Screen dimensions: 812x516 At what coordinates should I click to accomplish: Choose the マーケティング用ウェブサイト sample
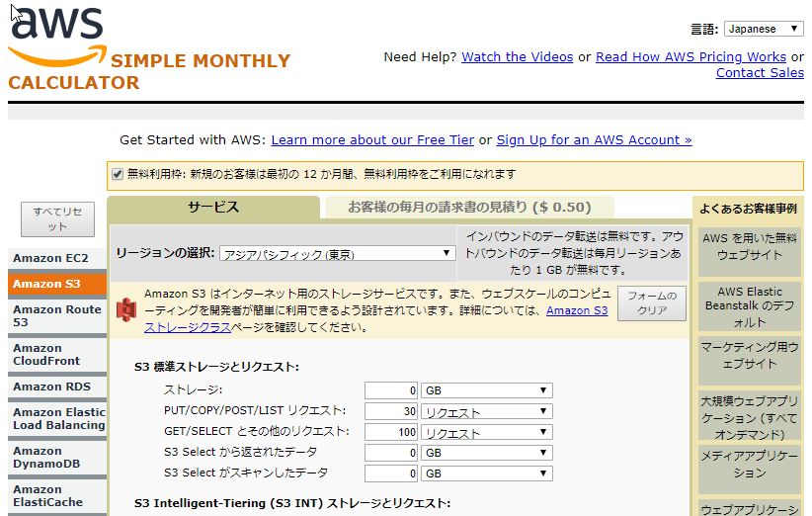[750, 360]
